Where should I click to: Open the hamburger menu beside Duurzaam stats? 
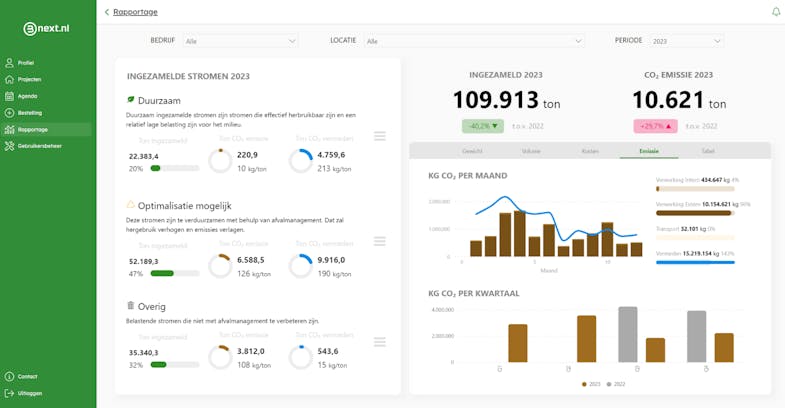pos(380,136)
